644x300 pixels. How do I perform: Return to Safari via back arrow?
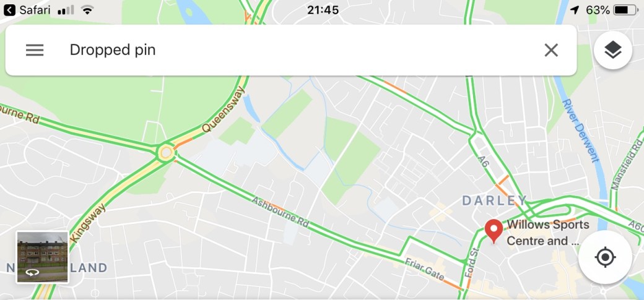[x=9, y=10]
